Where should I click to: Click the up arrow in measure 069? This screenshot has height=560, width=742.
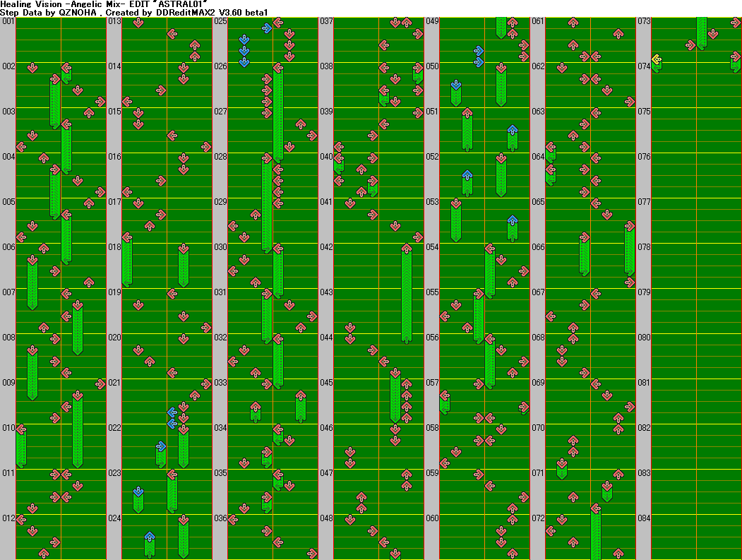(x=618, y=417)
